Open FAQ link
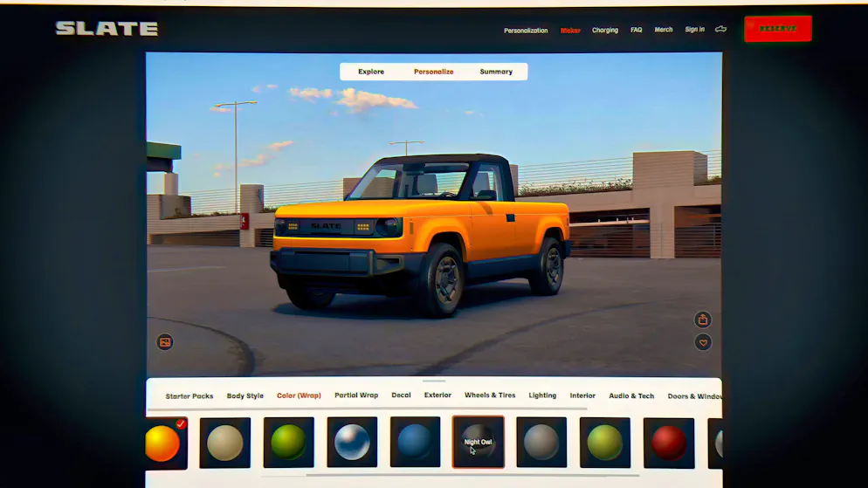 [636, 30]
